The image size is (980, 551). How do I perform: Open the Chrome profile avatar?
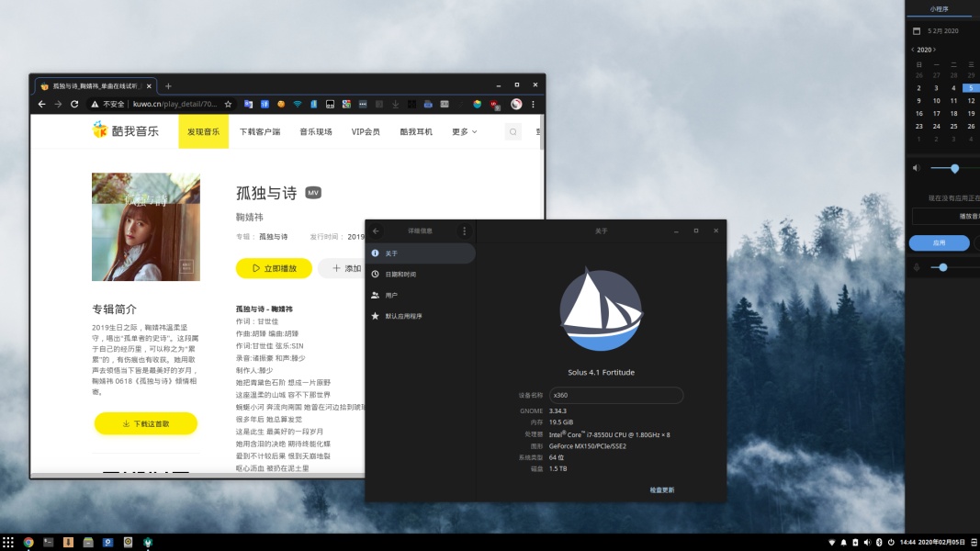[x=516, y=105]
